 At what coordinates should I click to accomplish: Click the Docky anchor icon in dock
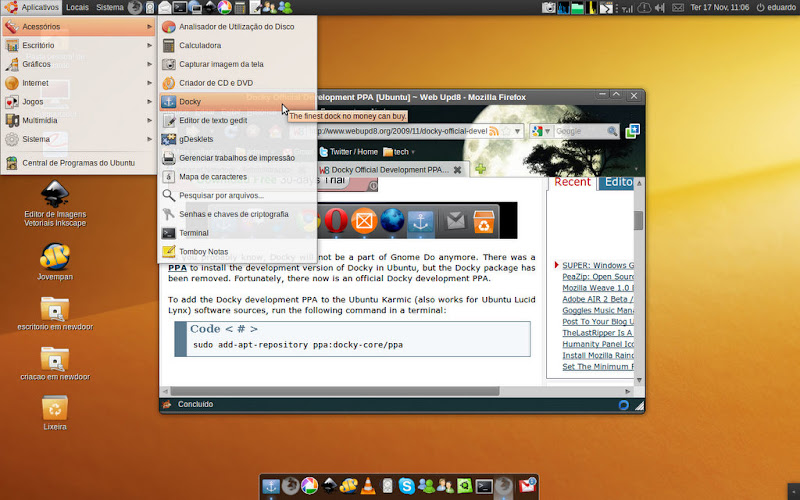(271, 486)
